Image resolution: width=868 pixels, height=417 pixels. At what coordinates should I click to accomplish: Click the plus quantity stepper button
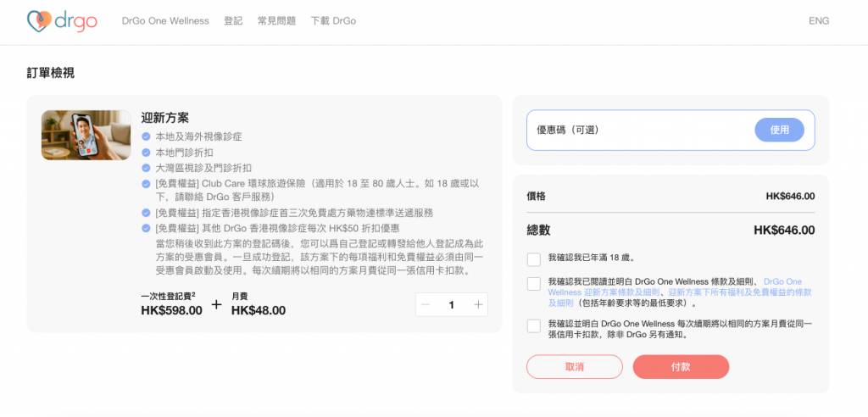(478, 305)
